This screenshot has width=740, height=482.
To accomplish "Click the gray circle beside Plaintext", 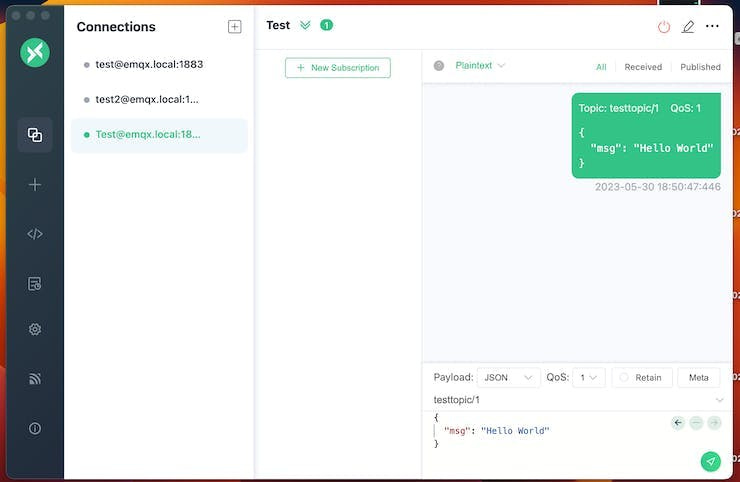I will pyautogui.click(x=439, y=66).
